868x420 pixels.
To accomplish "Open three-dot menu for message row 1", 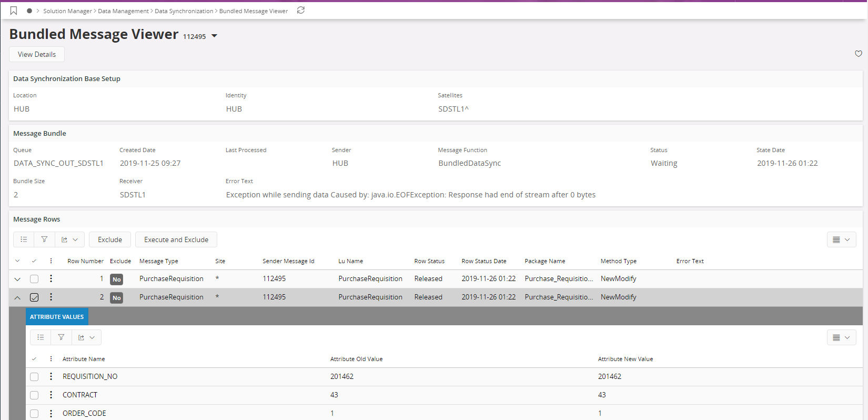I will [x=51, y=278].
